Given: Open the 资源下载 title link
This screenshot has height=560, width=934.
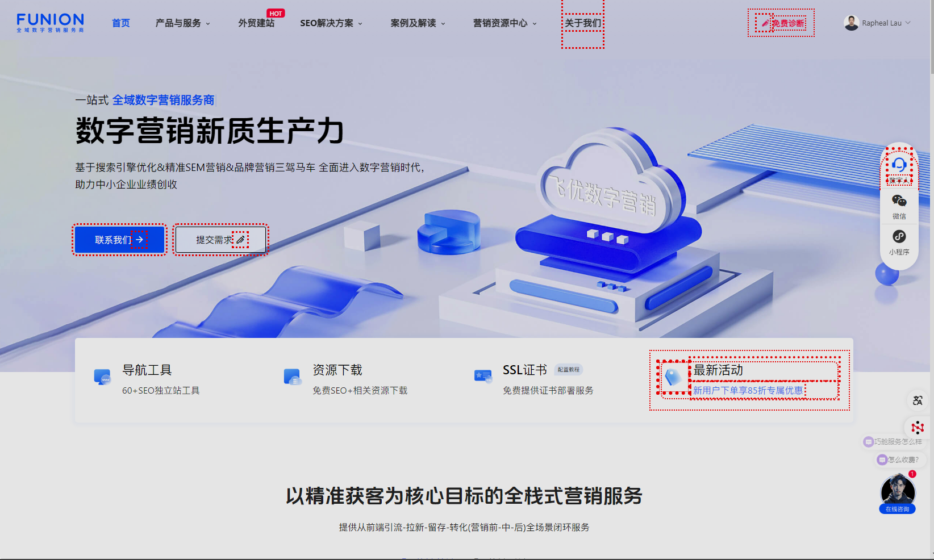Looking at the screenshot, I should [x=337, y=370].
